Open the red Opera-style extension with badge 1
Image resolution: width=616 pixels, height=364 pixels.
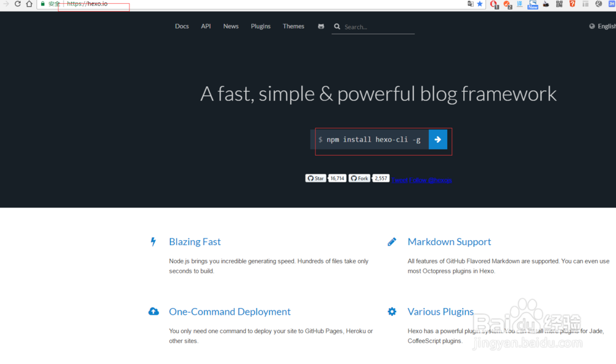[494, 4]
